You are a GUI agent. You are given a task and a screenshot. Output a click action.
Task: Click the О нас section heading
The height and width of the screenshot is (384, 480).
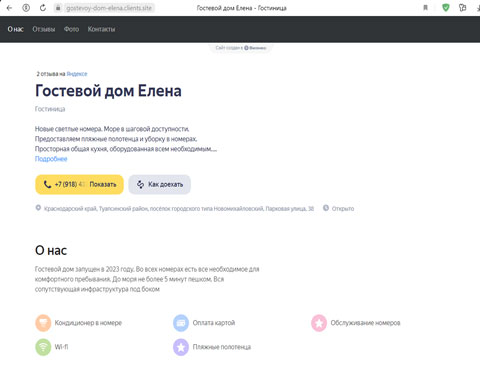pos(51,250)
